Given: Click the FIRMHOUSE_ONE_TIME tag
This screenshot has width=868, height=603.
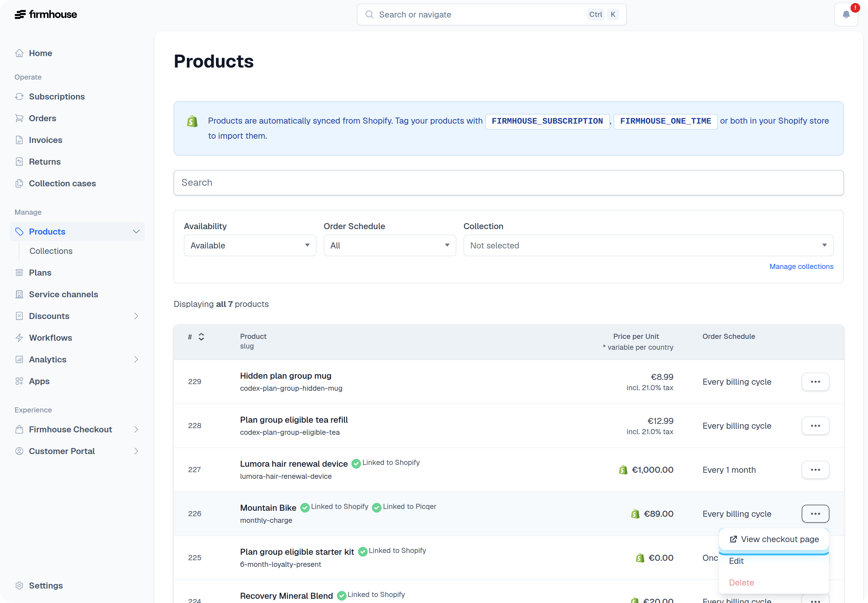Looking at the screenshot, I should click(665, 121).
